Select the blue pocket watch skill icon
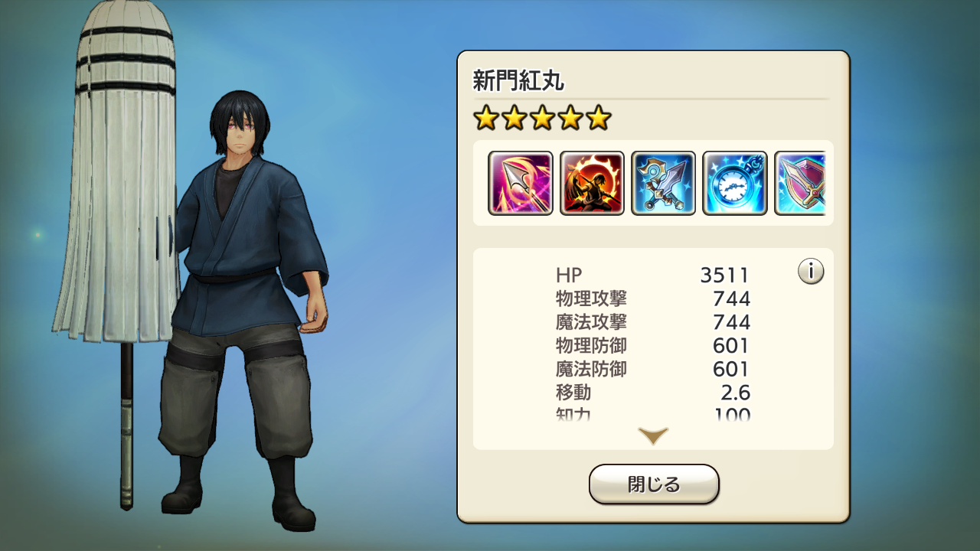 (x=735, y=183)
